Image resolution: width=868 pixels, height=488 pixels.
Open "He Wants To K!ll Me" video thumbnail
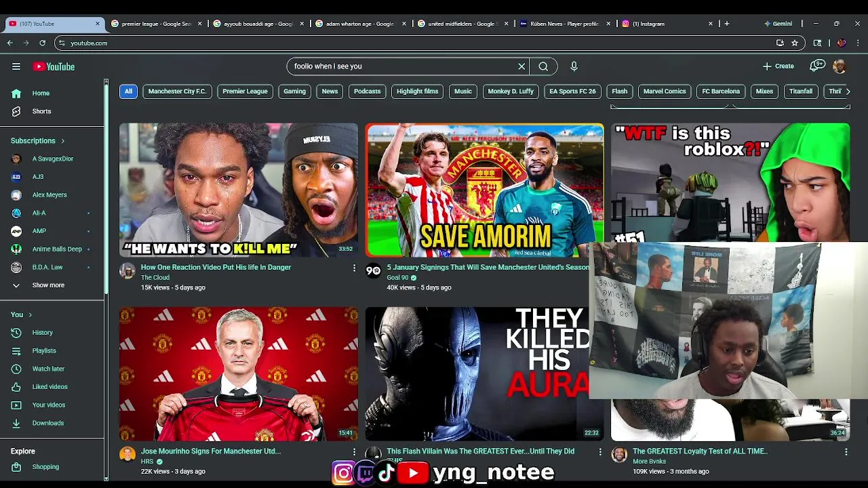(239, 190)
